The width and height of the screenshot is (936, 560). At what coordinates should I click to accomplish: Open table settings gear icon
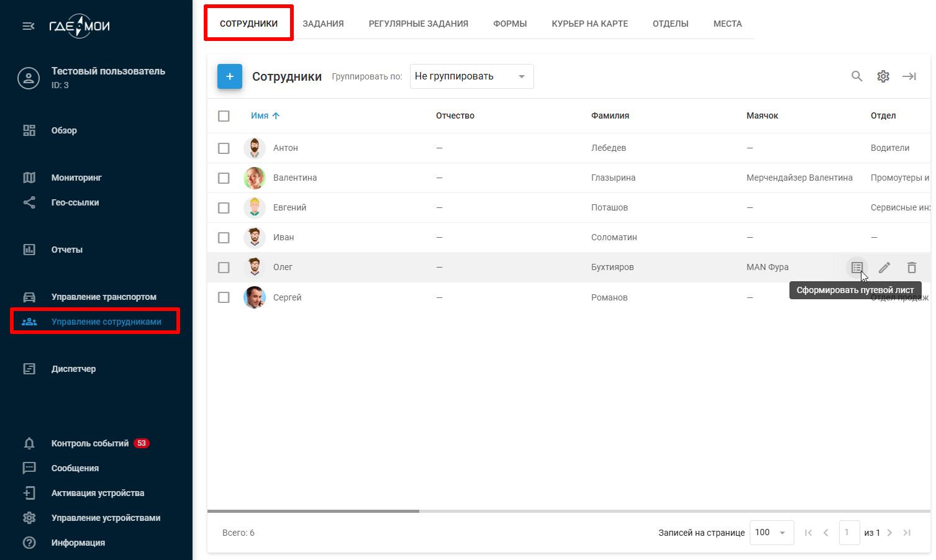click(883, 76)
